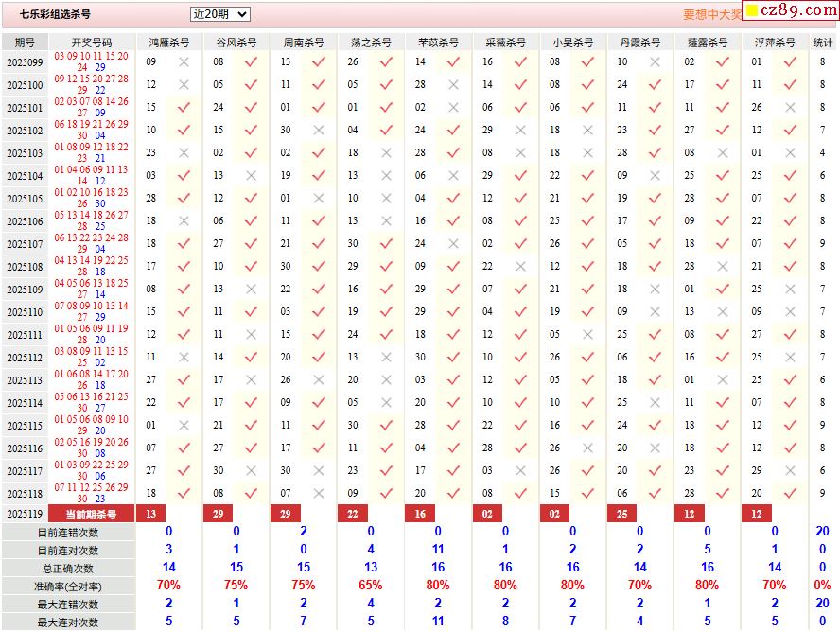Image resolution: width=840 pixels, height=632 pixels.
Task: Click the cz89.com logo
Action: click(x=791, y=11)
